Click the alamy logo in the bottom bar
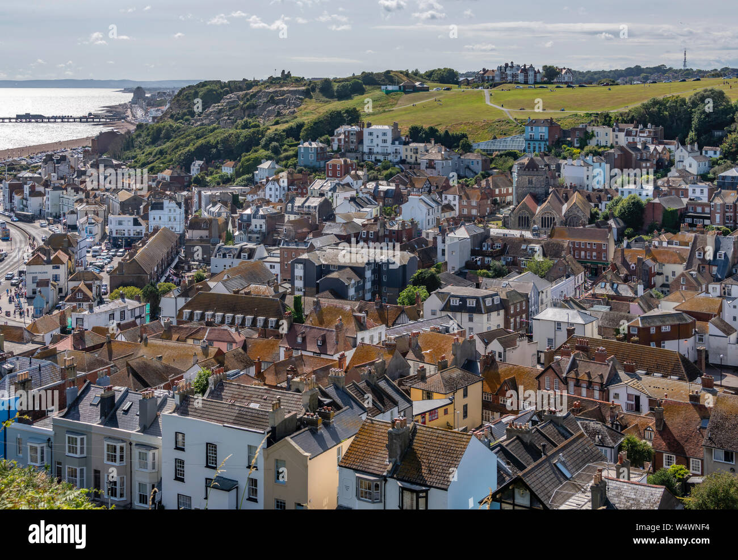The image size is (738, 560). 57,534
